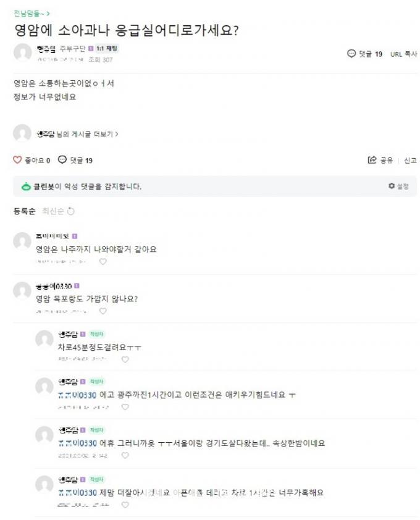Sort comments by 최신순

(53, 211)
